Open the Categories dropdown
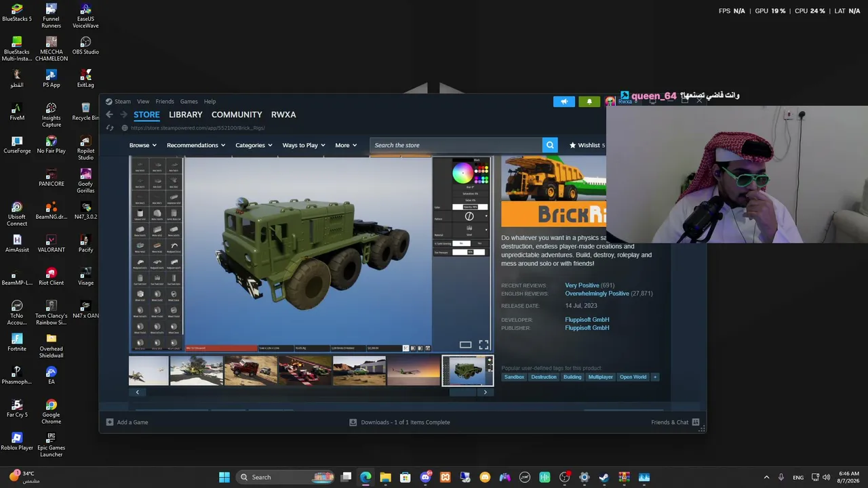The height and width of the screenshot is (488, 868). click(254, 145)
